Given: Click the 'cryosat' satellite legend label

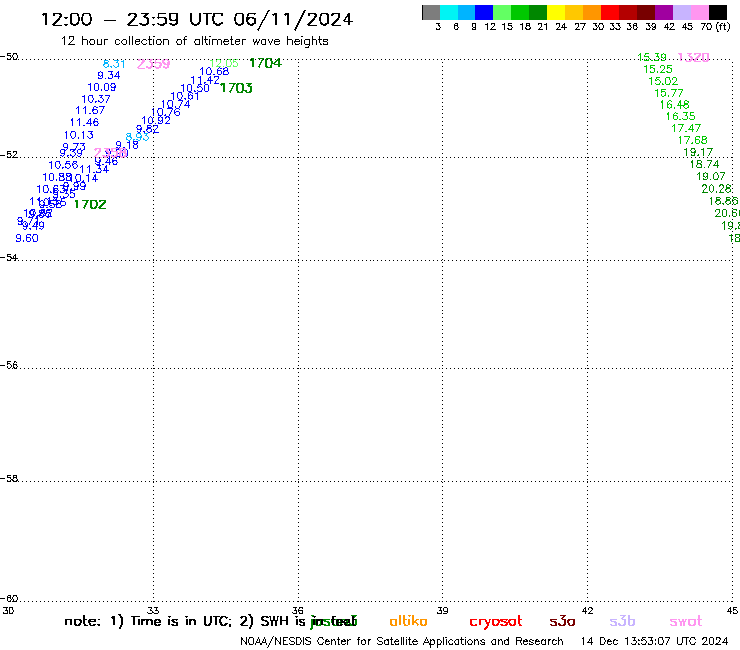Looking at the screenshot, I should pyautogui.click(x=496, y=622).
